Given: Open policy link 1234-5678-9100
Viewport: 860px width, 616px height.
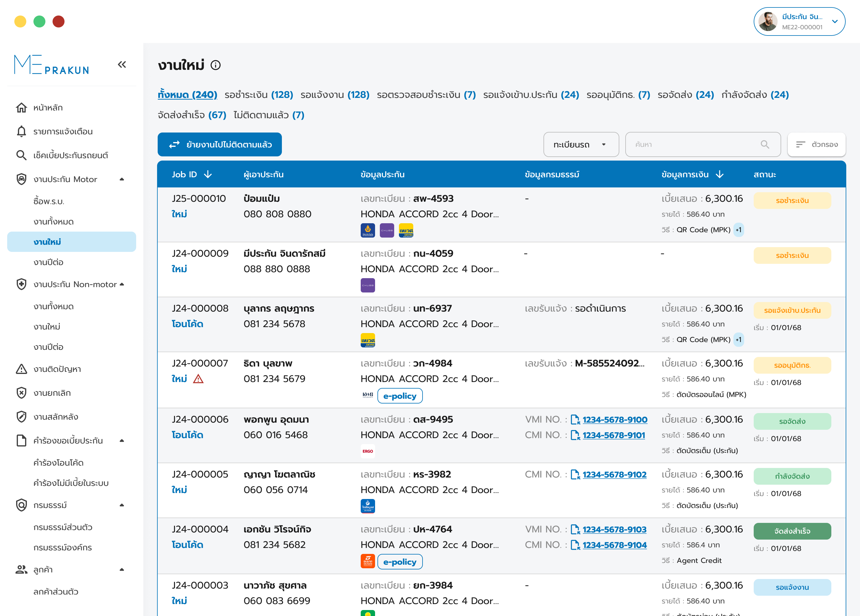Looking at the screenshot, I should (615, 420).
